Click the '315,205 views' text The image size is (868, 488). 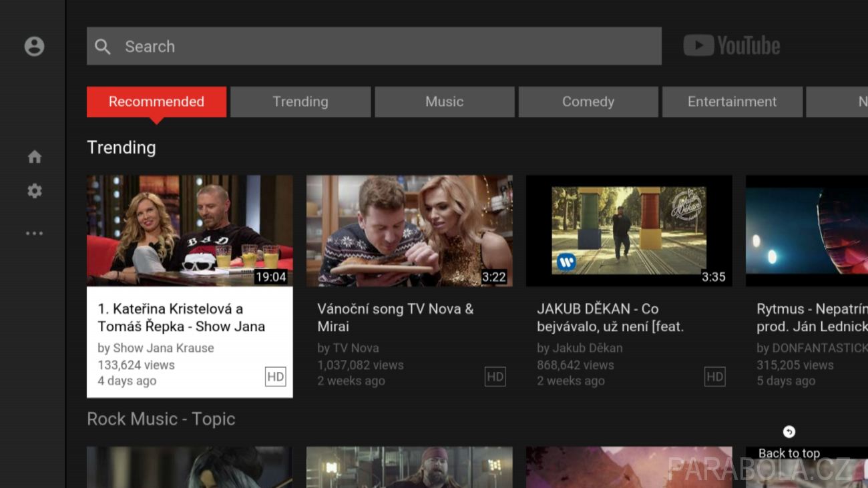tap(795, 365)
